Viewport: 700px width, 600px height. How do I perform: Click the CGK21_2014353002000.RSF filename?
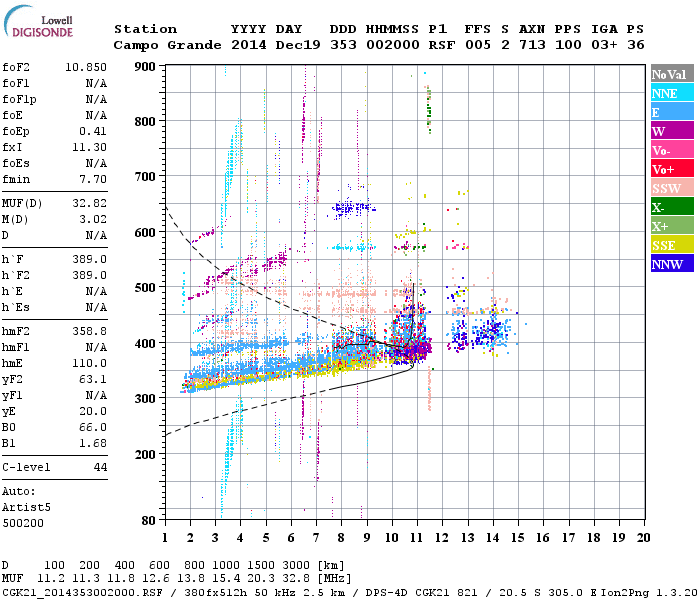[82, 592]
